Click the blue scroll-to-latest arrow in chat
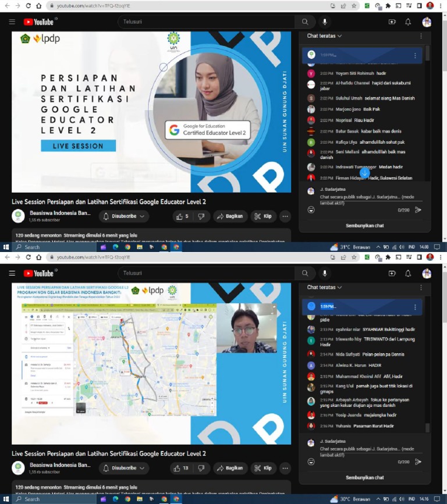 pos(364,173)
